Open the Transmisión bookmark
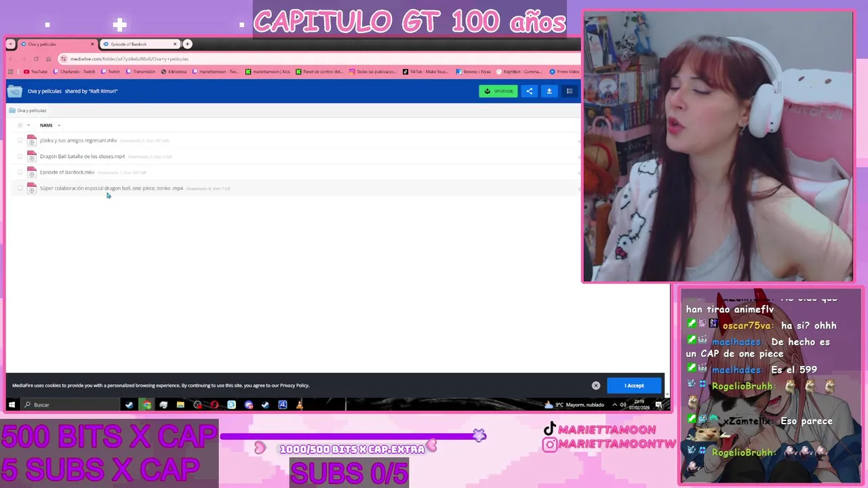868x488 pixels. (140, 71)
